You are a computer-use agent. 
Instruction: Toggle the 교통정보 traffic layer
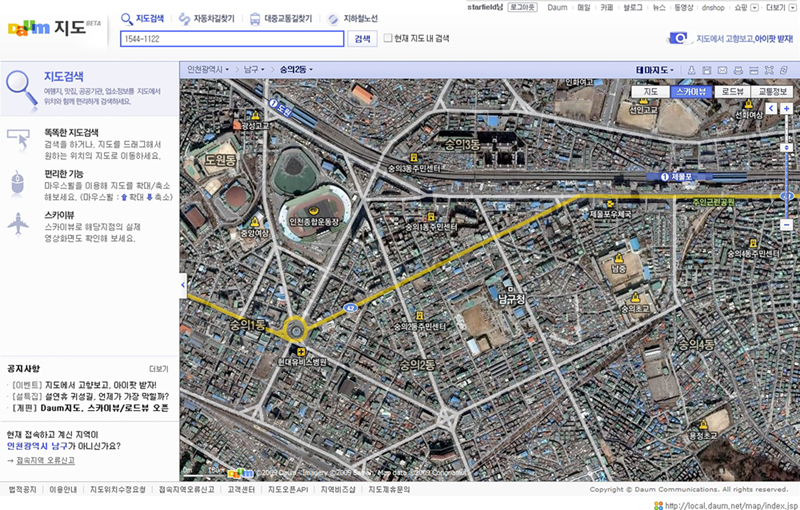click(772, 91)
